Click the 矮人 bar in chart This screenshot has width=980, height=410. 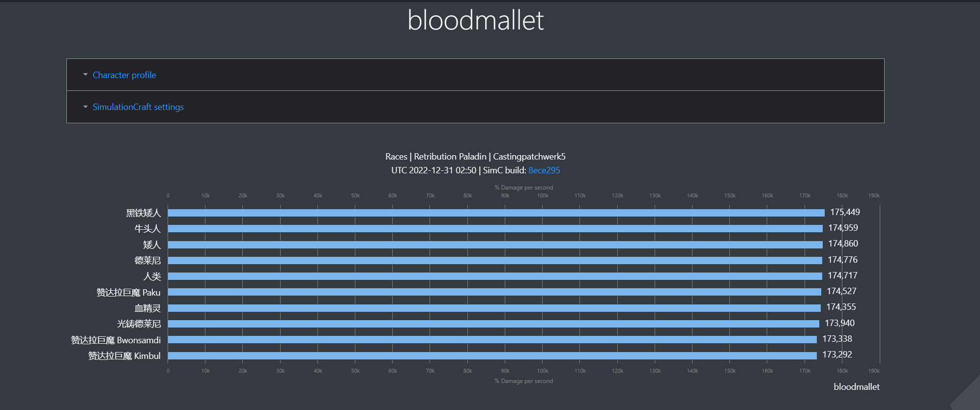(x=495, y=245)
